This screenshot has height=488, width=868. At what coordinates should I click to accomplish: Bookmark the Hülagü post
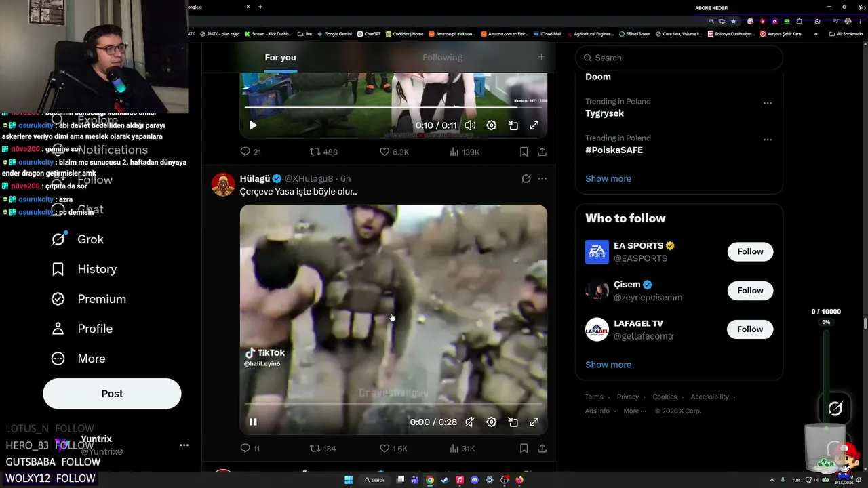(x=524, y=448)
